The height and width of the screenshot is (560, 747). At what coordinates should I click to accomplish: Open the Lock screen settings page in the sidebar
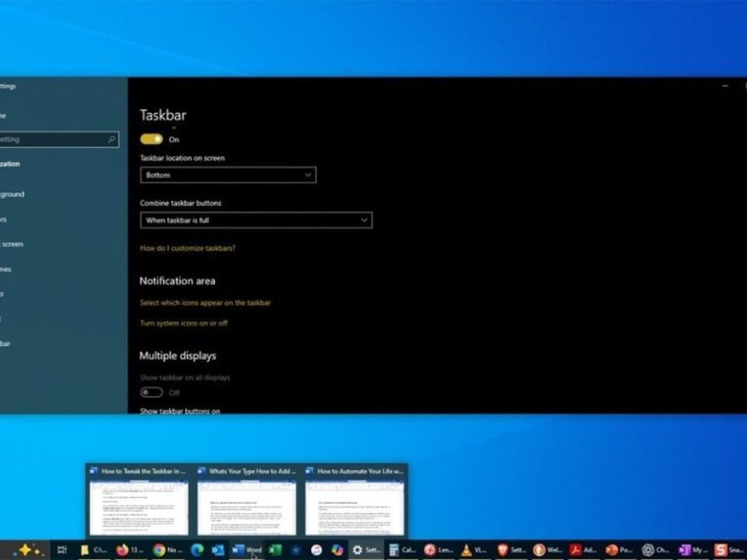[12, 244]
